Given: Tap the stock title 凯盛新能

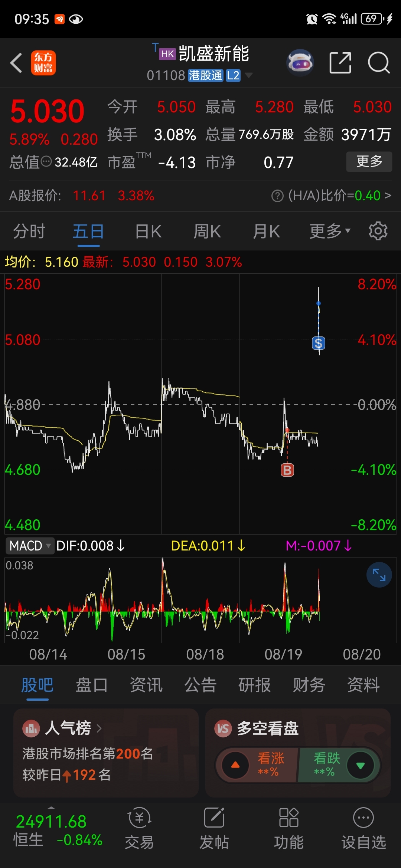Looking at the screenshot, I should [x=213, y=54].
